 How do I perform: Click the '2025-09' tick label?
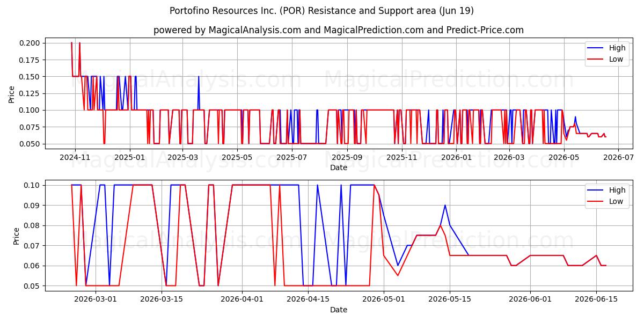point(346,157)
